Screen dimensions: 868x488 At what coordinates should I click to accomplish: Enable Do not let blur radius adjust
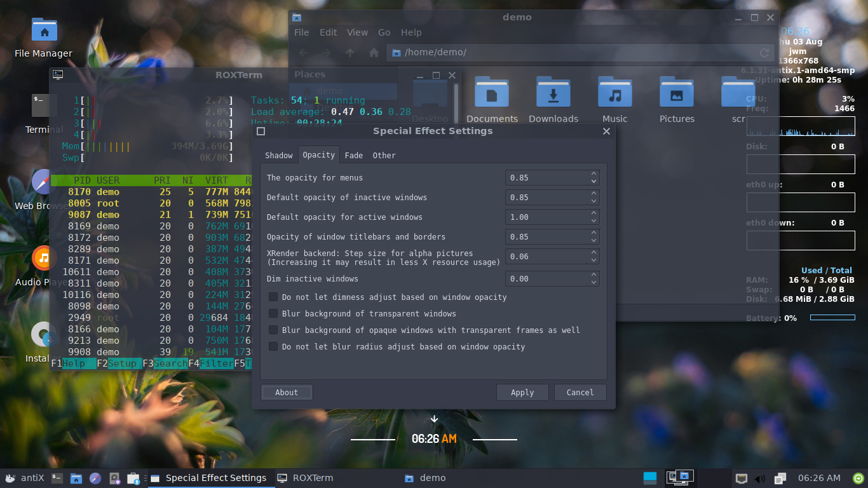[273, 347]
